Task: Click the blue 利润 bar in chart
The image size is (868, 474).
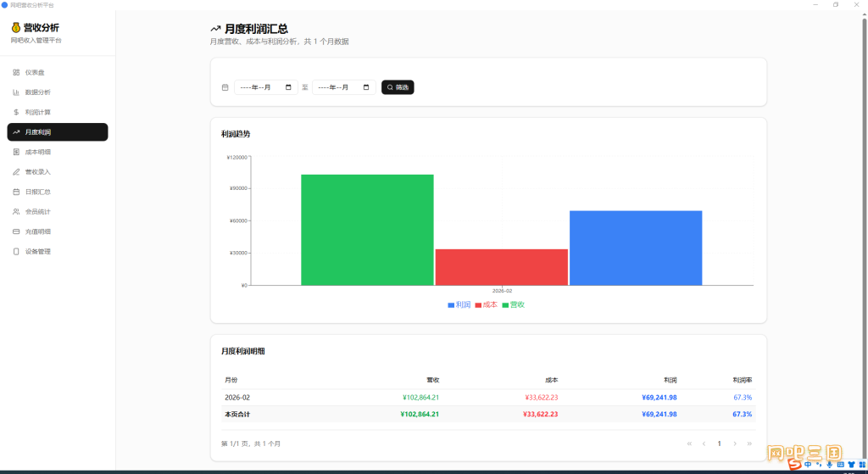Action: pyautogui.click(x=636, y=248)
